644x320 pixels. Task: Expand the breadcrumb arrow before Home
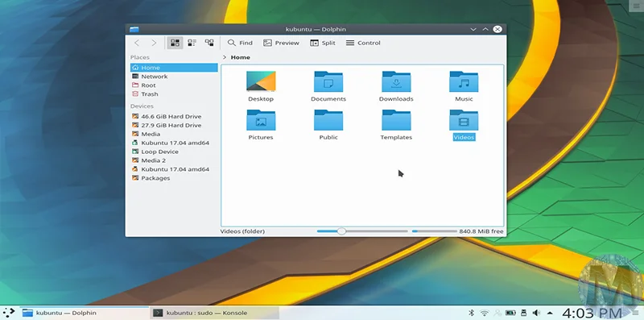coord(225,57)
